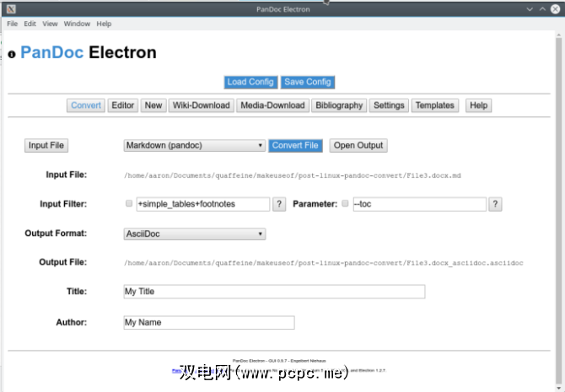Click the Title field with My Title
565x392 pixels.
point(274,292)
